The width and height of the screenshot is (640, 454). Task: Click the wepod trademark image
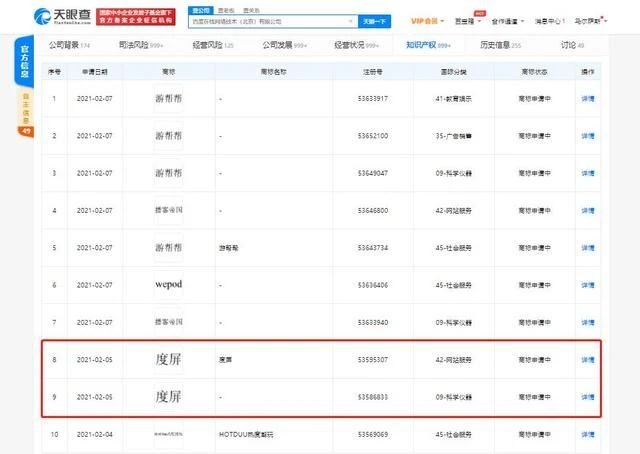tap(169, 285)
